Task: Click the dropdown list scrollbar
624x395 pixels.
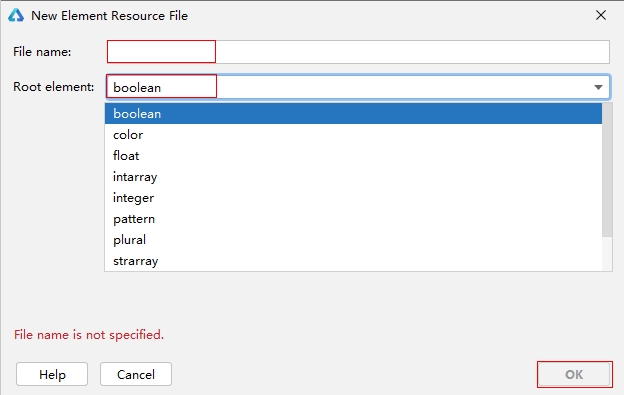Action: point(607,170)
